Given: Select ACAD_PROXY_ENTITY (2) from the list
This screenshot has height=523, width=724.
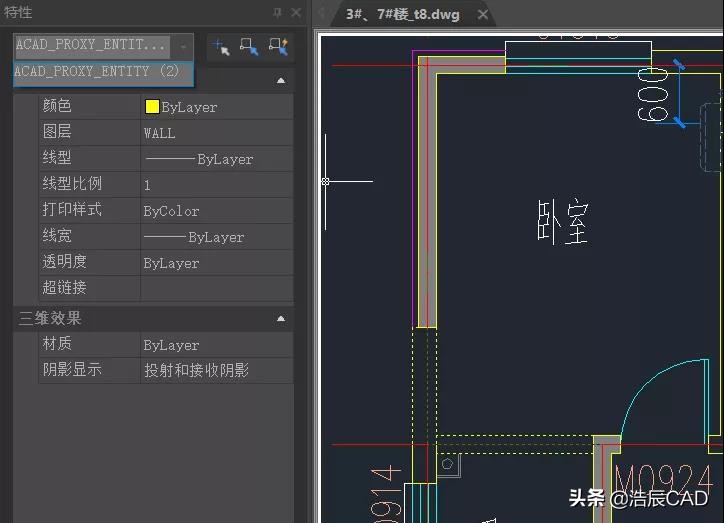Looking at the screenshot, I should (97, 72).
